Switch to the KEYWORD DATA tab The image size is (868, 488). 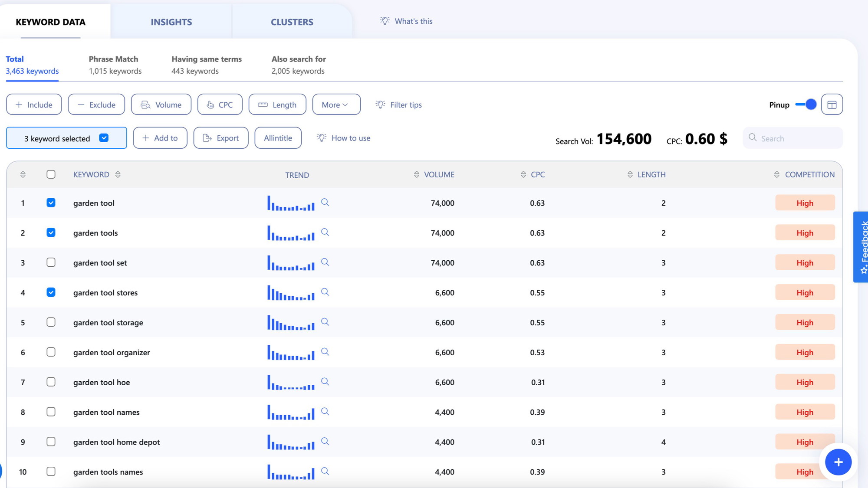(x=51, y=22)
